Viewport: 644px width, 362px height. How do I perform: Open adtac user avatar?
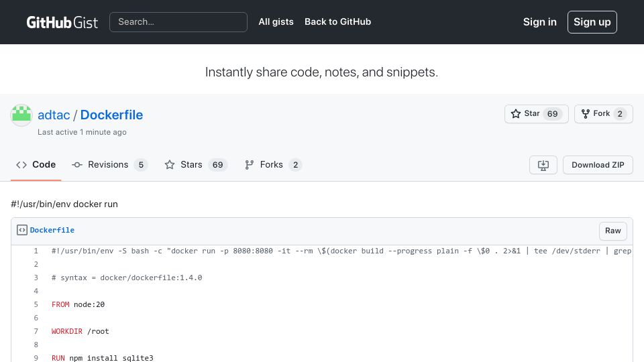click(x=21, y=115)
